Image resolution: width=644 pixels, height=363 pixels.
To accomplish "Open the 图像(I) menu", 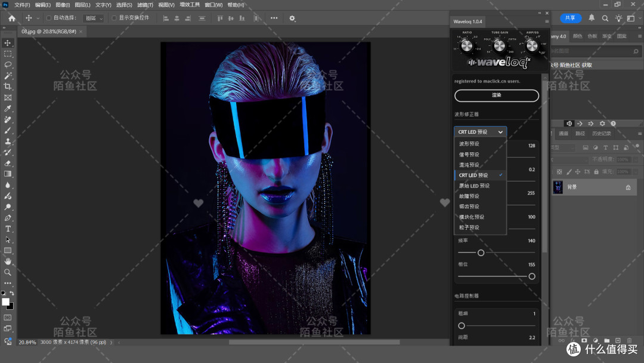I will (x=63, y=5).
